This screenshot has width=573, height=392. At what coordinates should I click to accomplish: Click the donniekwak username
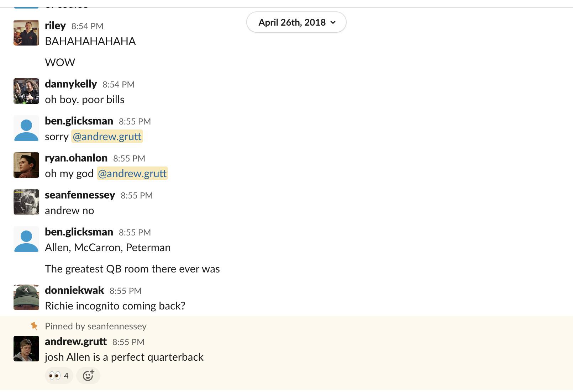74,290
